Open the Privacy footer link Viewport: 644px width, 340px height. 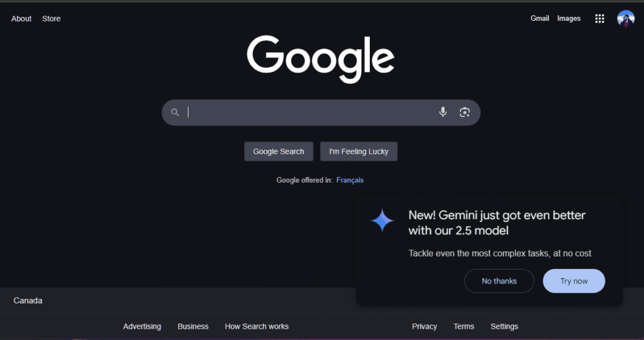click(x=425, y=326)
